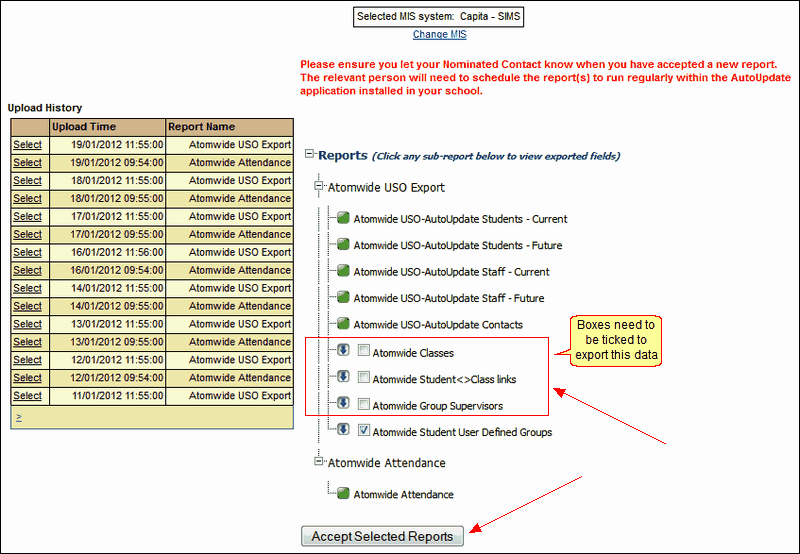Select upload from 18/01/2012 09:55:00
The height and width of the screenshot is (554, 800).
pyautogui.click(x=28, y=198)
